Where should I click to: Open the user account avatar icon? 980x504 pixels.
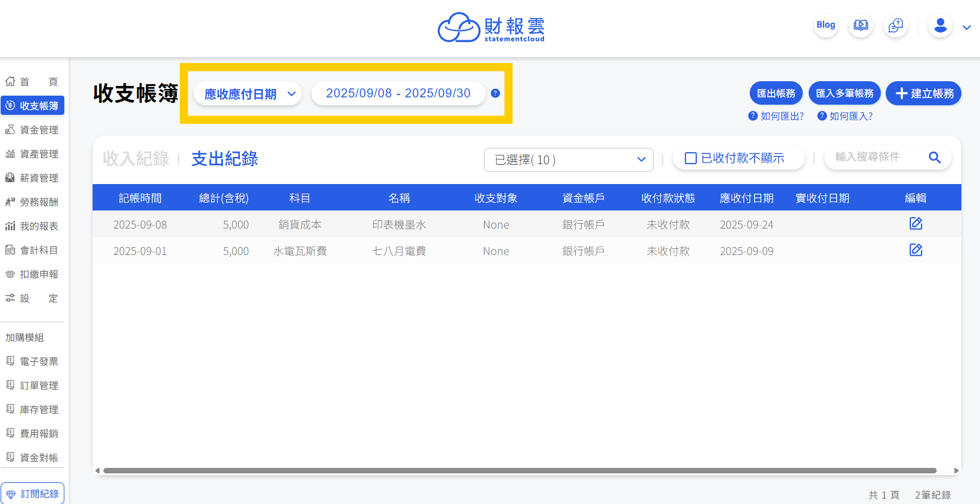[x=940, y=26]
